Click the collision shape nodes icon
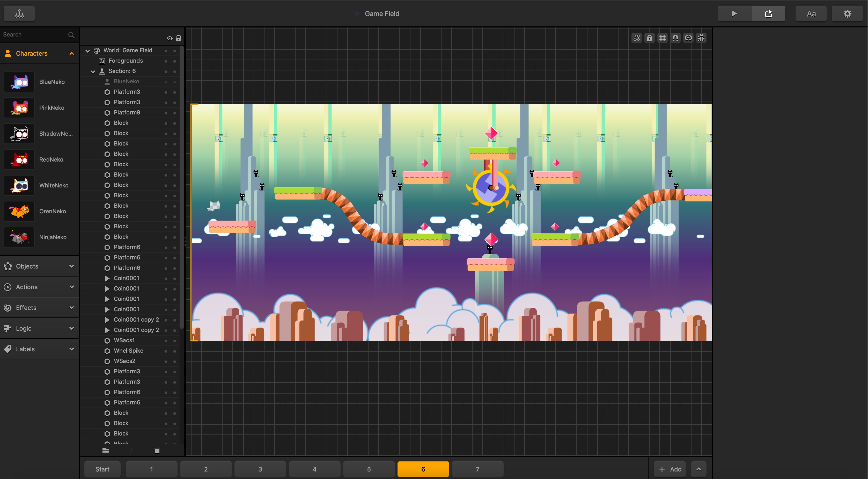 [x=637, y=38]
